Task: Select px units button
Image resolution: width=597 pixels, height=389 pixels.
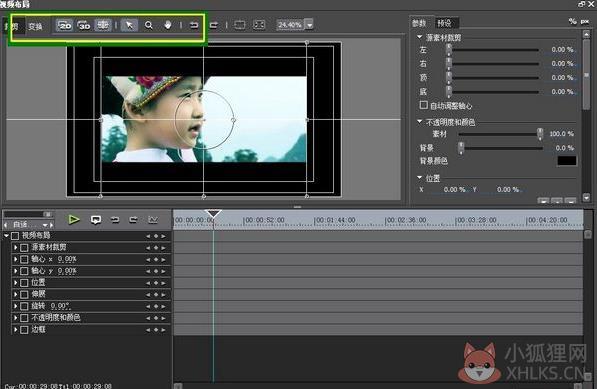Action: (x=585, y=22)
